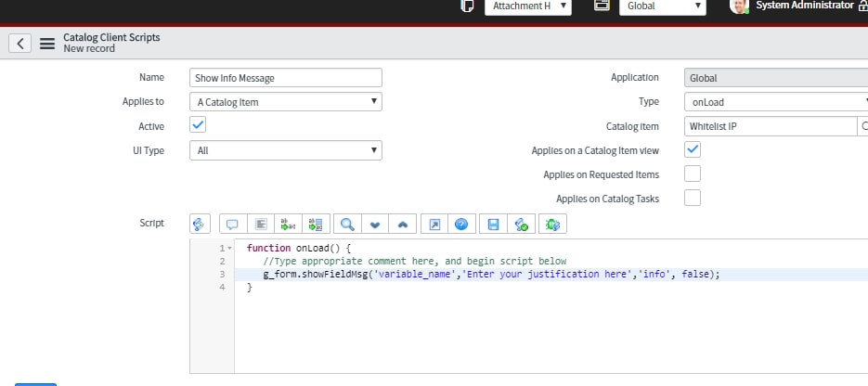Image resolution: width=868 pixels, height=386 pixels.
Task: Toggle comment icon in script toolbar
Action: coord(232,224)
